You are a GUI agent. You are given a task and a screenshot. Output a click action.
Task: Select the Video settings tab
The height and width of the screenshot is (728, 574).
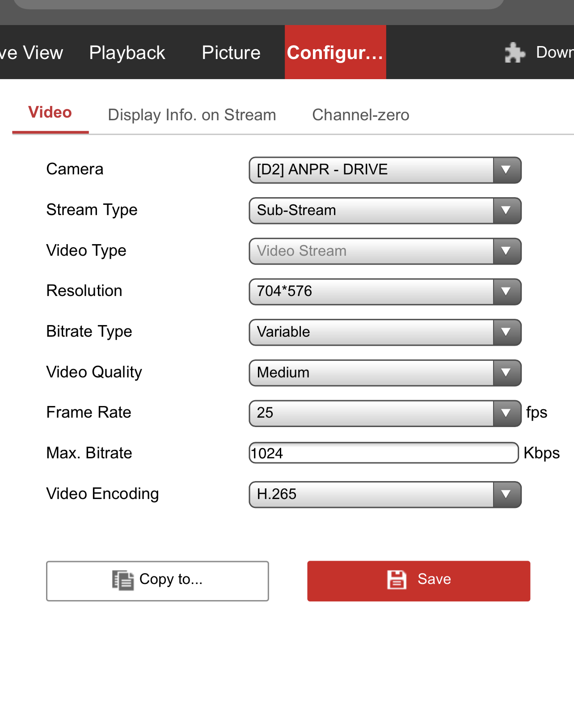pyautogui.click(x=50, y=113)
